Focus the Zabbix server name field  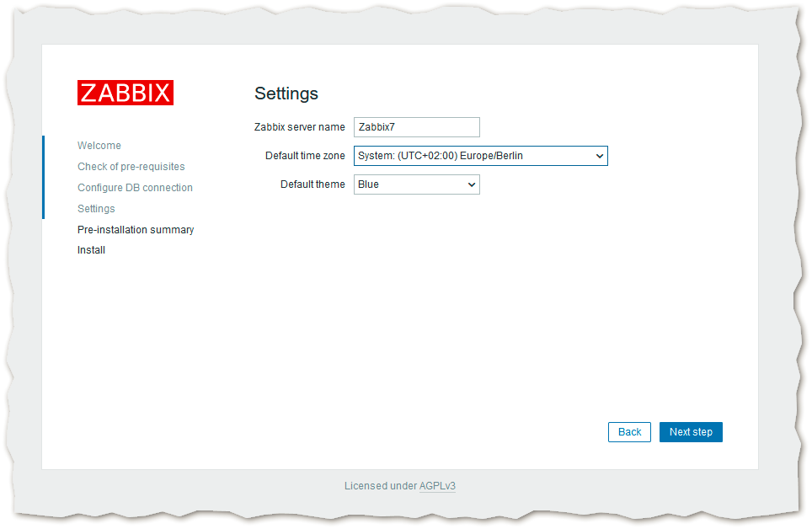click(x=416, y=127)
